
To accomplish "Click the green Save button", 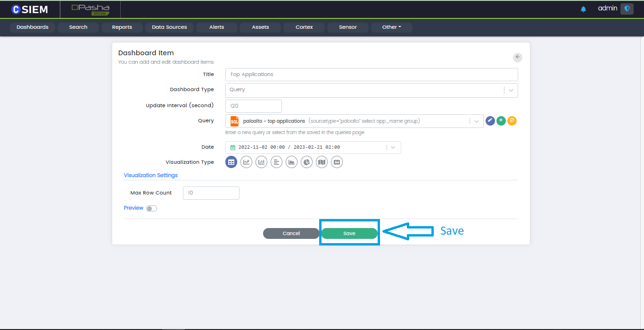I will click(349, 233).
